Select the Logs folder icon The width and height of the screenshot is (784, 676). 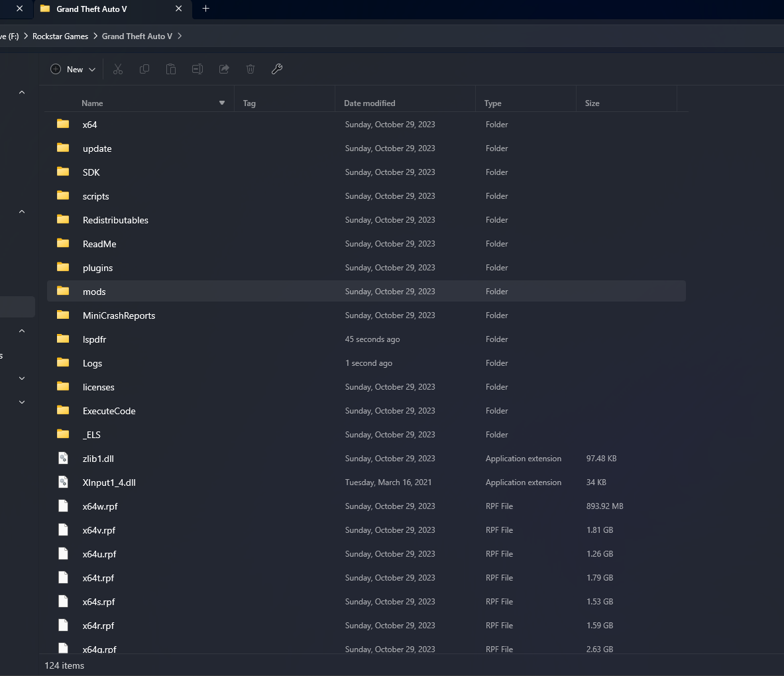(63, 363)
